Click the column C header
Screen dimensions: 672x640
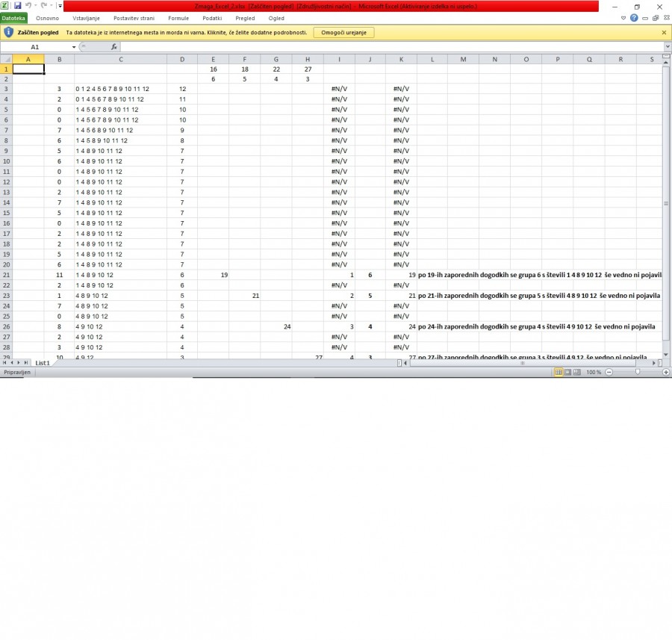[120, 59]
